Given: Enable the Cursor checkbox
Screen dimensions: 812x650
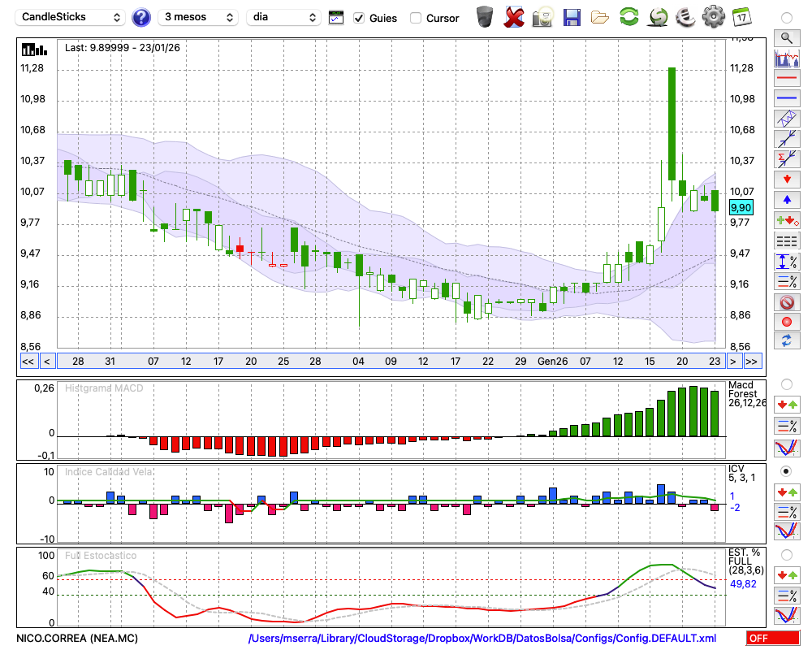Looking at the screenshot, I should [x=416, y=18].
